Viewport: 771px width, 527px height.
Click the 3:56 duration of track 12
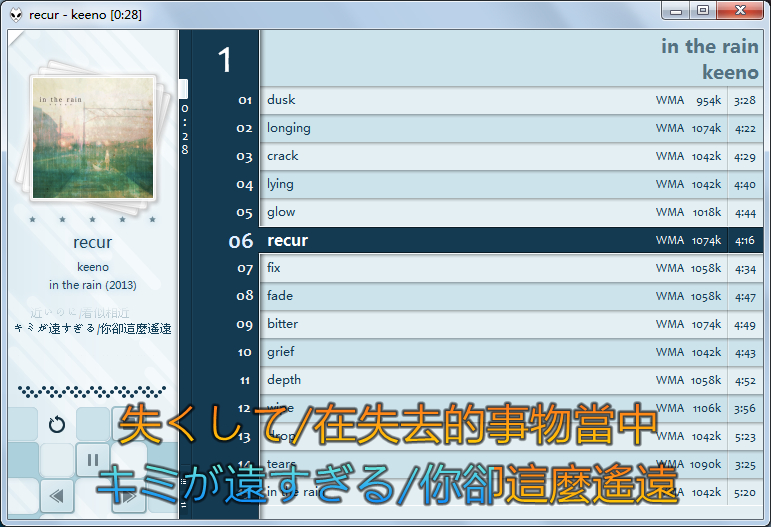(745, 409)
